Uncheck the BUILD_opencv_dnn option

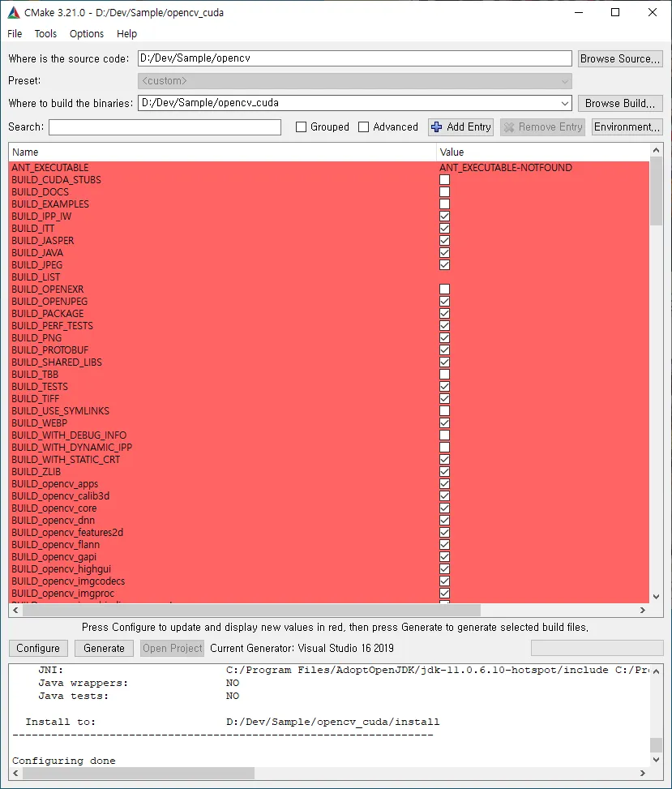pos(445,521)
